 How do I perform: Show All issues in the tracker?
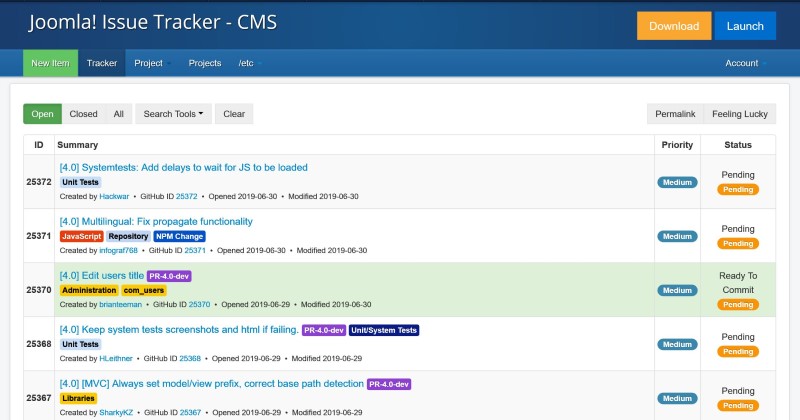pos(118,114)
